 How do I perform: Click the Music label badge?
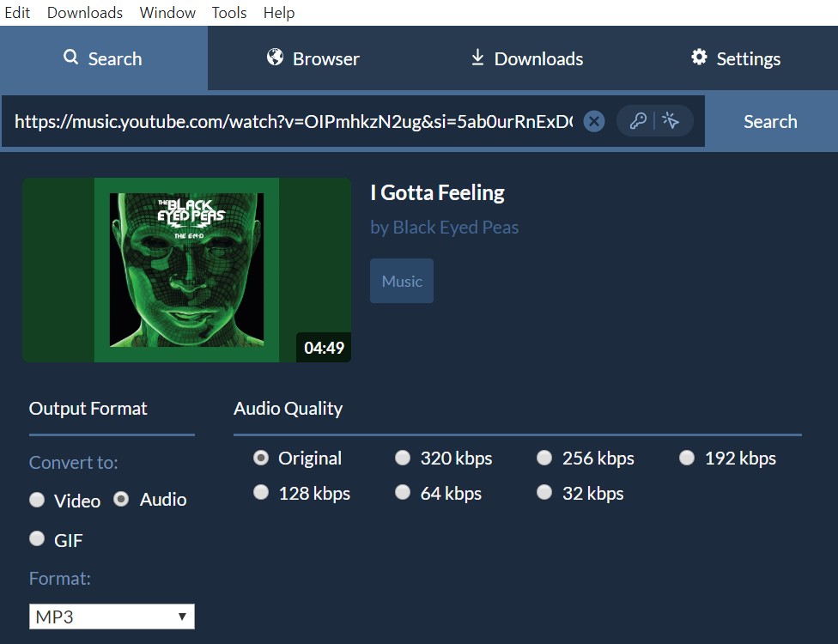(x=401, y=280)
